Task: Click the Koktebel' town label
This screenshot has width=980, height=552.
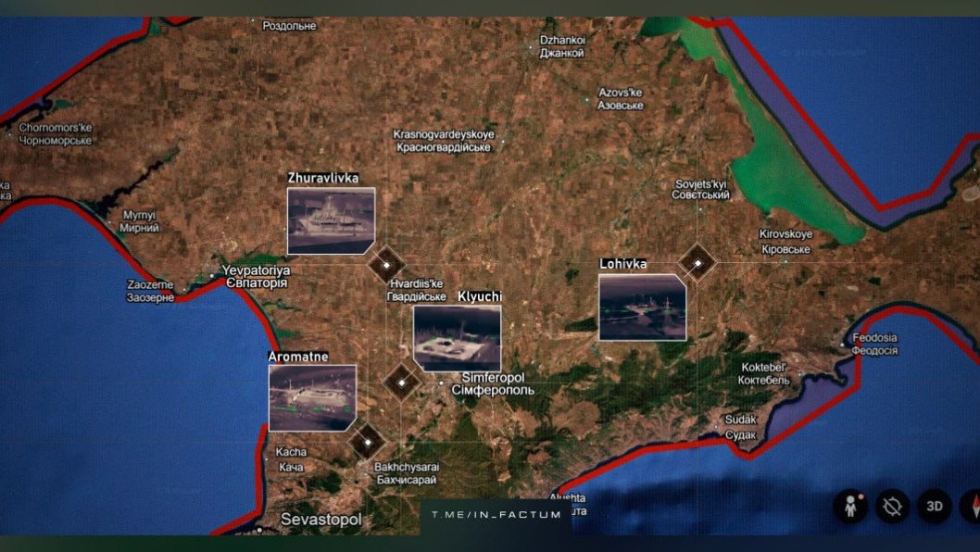Action: pos(764,374)
